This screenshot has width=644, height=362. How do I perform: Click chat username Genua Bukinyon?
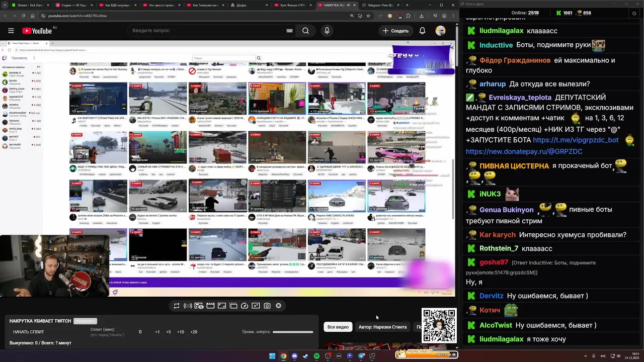point(506,210)
